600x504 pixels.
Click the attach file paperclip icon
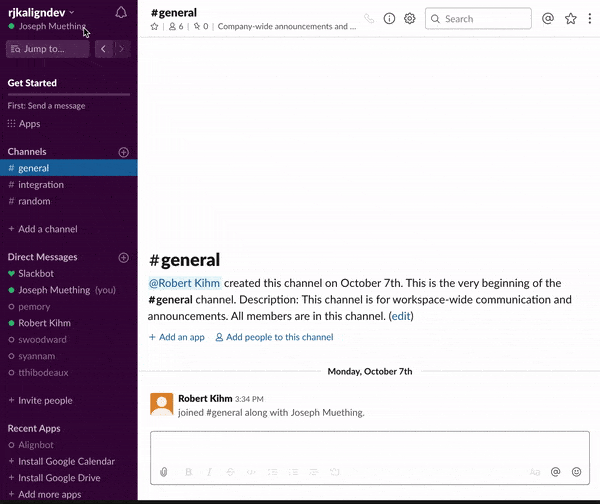[x=164, y=471]
